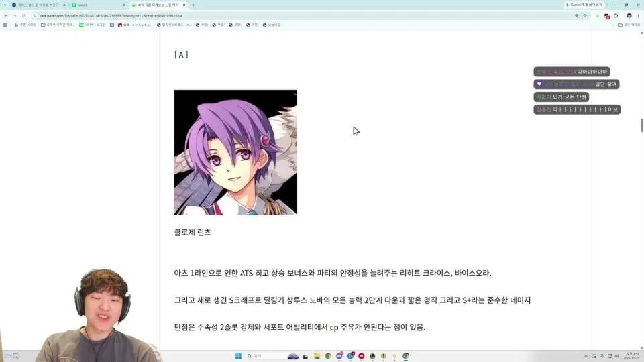Show hidden system tray icons
This screenshot has height=362, width=644.
pos(586,356)
